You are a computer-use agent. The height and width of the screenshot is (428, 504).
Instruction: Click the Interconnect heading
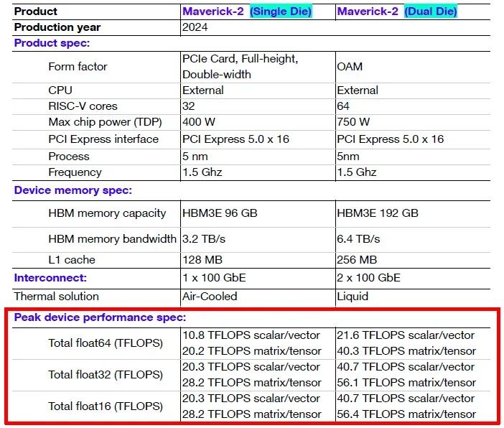50,278
